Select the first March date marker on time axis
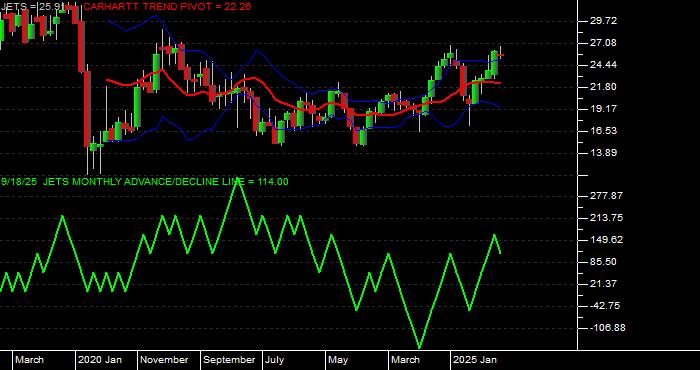Screen dimensions: 700x370 [x=30, y=360]
